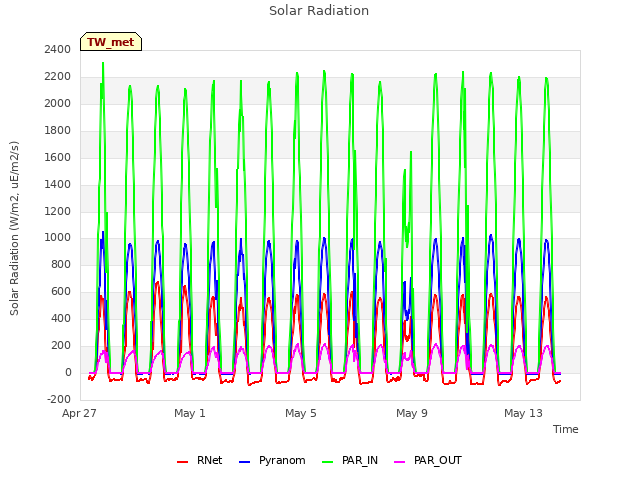This screenshot has width=640, height=480.
Task: Click the 1600 y-axis tick label
Action: tap(58, 158)
